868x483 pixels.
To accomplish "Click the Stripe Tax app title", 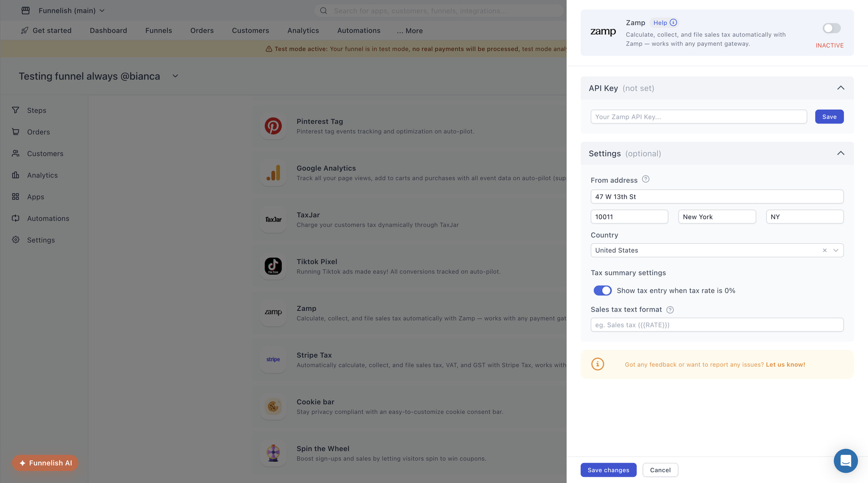I will (x=314, y=355).
